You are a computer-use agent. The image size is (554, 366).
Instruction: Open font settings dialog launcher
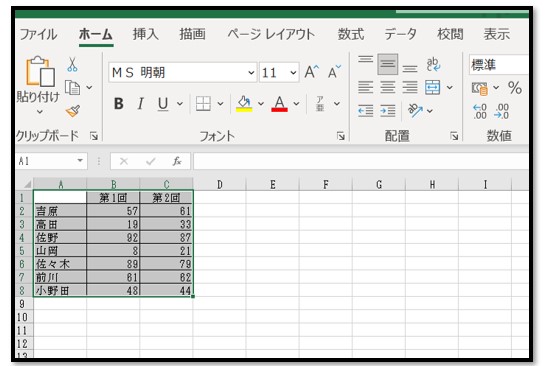tap(341, 136)
